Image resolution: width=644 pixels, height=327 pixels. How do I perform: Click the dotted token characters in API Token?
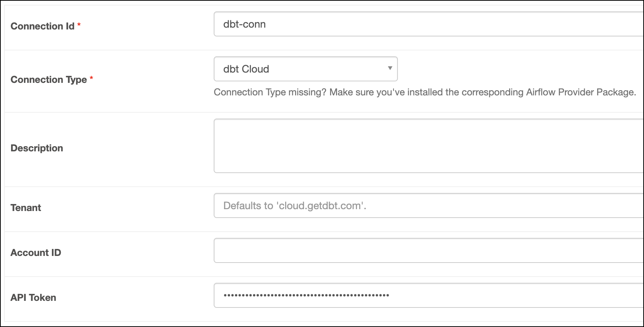pyautogui.click(x=306, y=295)
